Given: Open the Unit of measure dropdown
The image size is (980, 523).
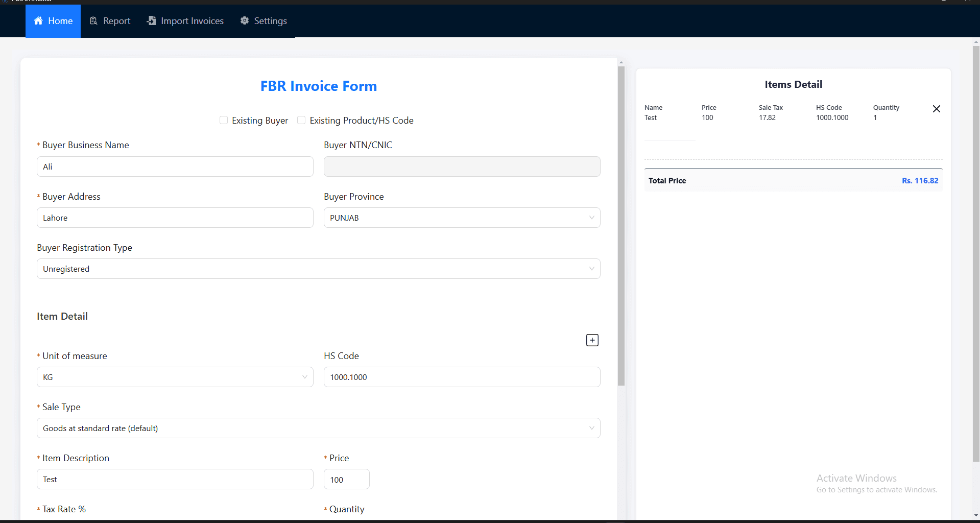Looking at the screenshot, I should [175, 377].
